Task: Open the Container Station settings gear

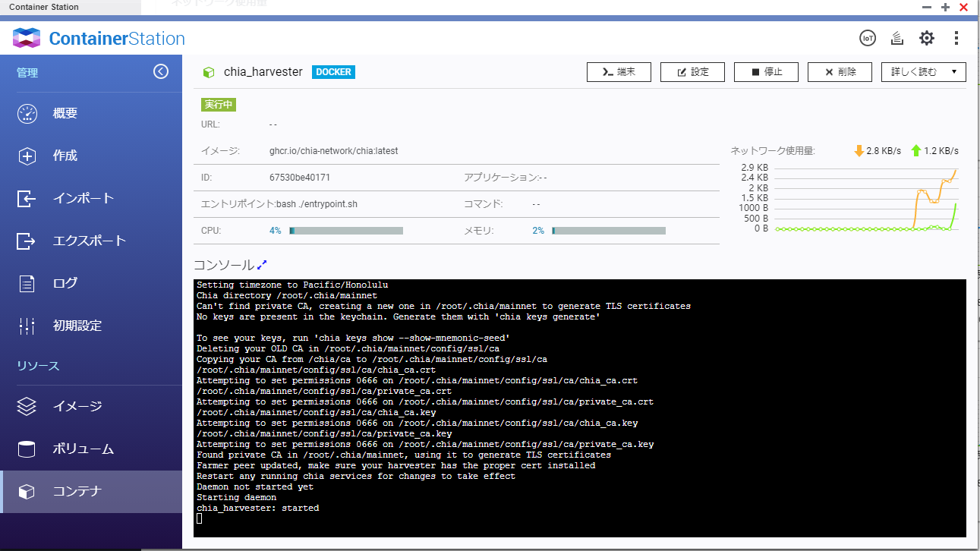Action: pos(926,37)
